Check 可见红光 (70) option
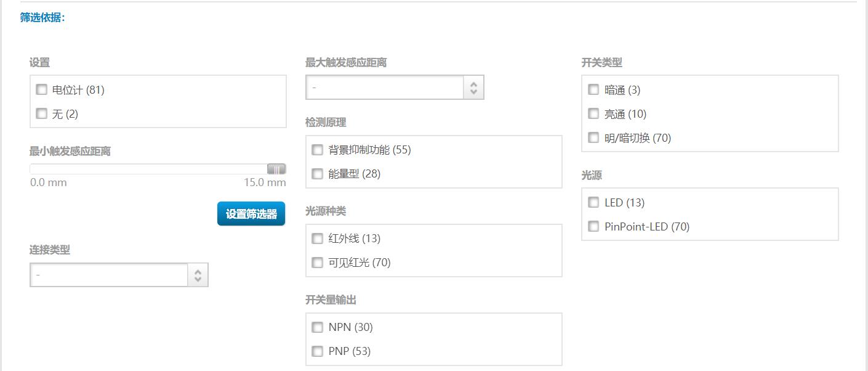 tap(317, 262)
